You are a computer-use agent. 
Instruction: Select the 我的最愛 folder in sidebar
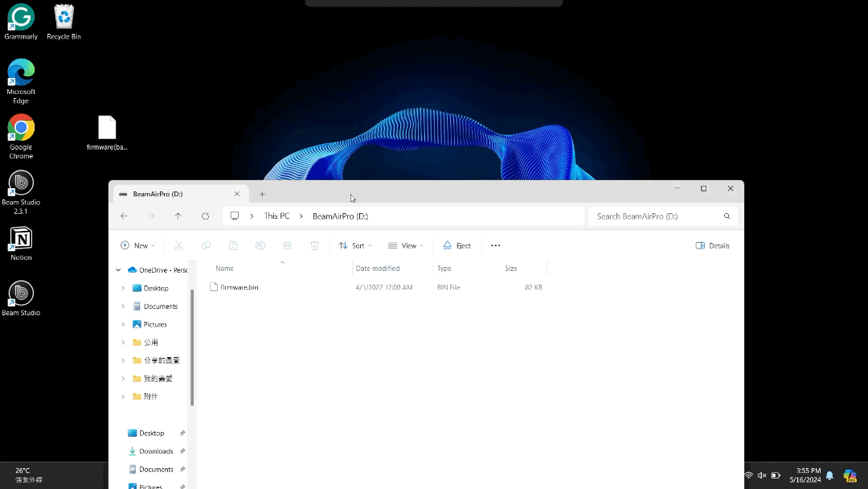[x=158, y=378]
